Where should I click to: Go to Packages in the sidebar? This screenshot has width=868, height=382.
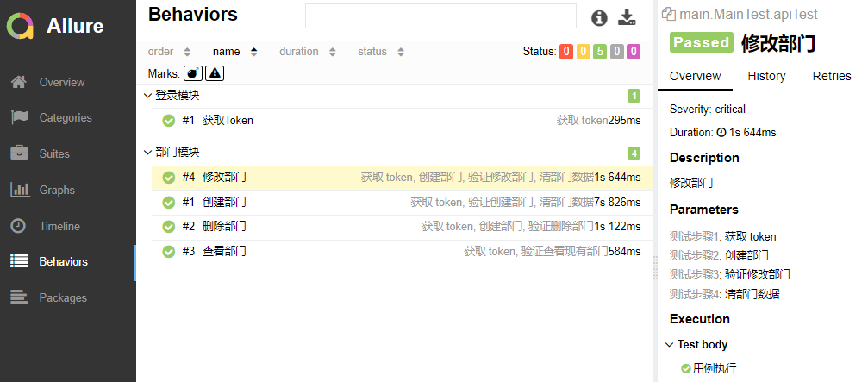63,297
